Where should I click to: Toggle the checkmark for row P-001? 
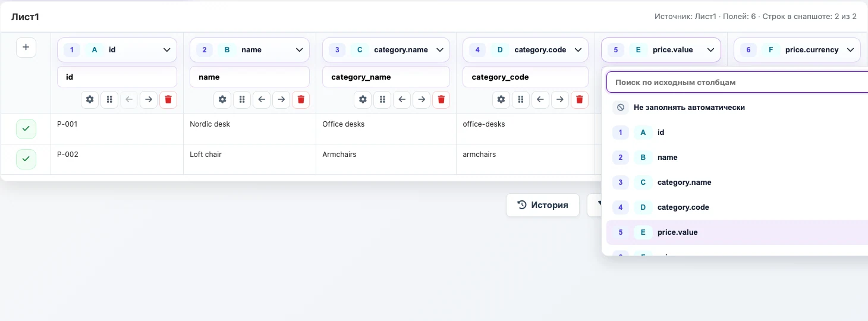(x=26, y=129)
